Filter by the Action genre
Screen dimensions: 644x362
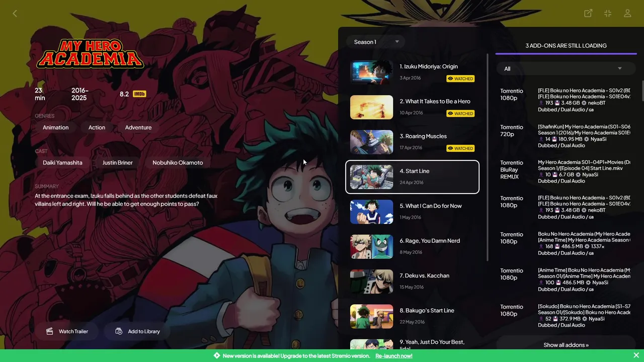click(x=97, y=127)
